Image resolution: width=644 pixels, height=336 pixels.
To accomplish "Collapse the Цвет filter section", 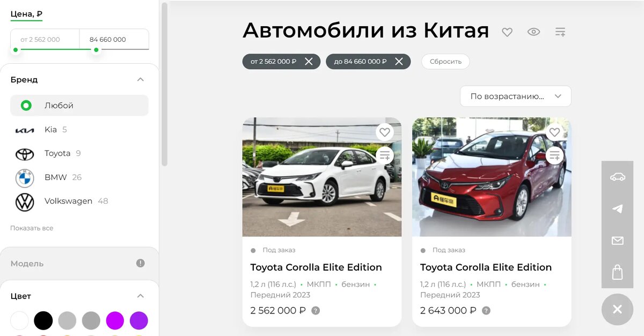I will (x=140, y=296).
